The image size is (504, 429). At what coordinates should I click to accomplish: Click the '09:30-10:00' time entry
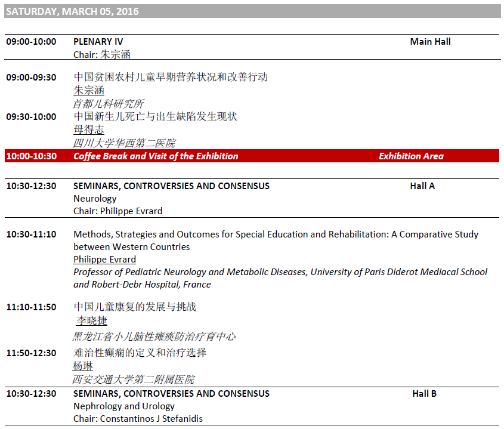pos(31,117)
